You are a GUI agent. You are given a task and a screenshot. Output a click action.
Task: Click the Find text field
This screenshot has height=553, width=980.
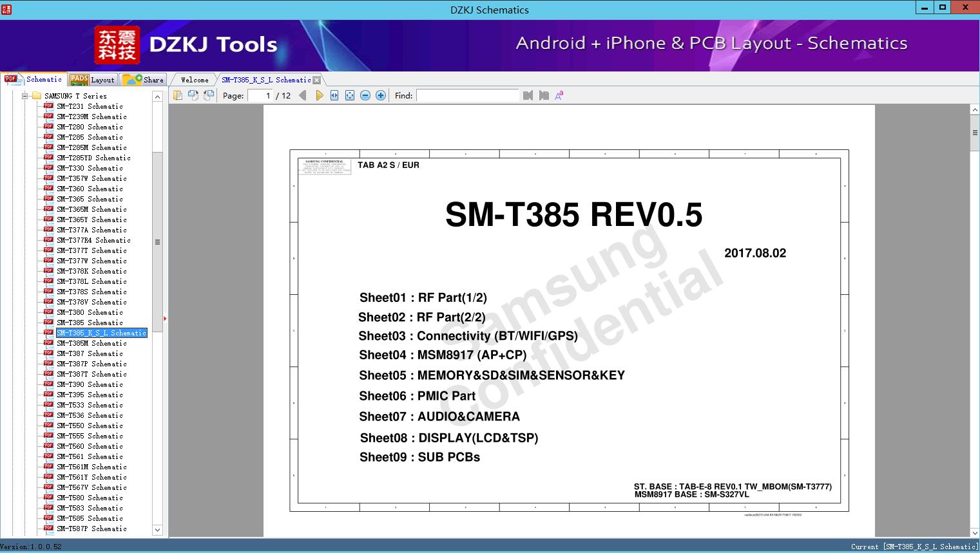[x=467, y=95]
